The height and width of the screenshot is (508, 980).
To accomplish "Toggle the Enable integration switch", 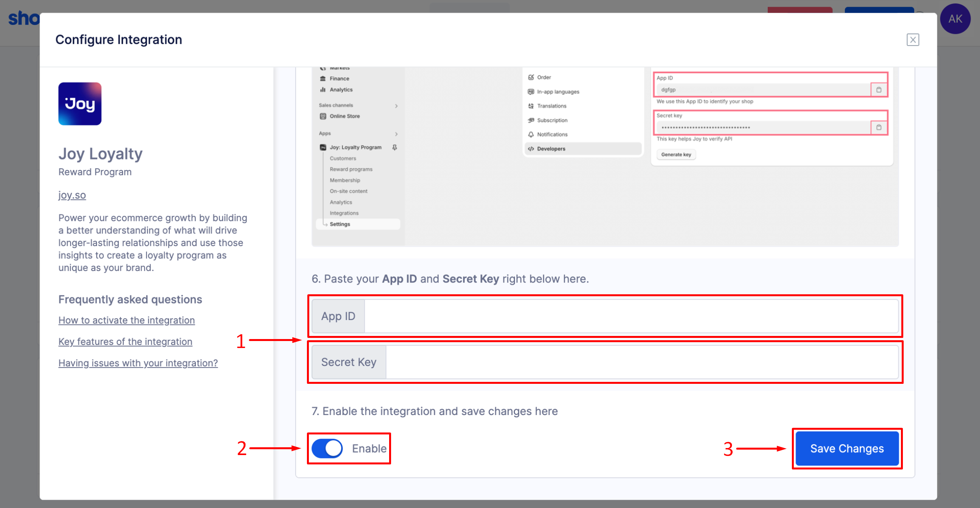I will [327, 448].
